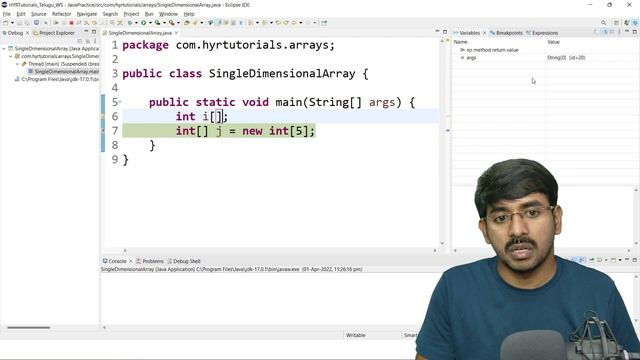Open the Refactor menu
This screenshot has width=640, height=360.
[x=62, y=14]
